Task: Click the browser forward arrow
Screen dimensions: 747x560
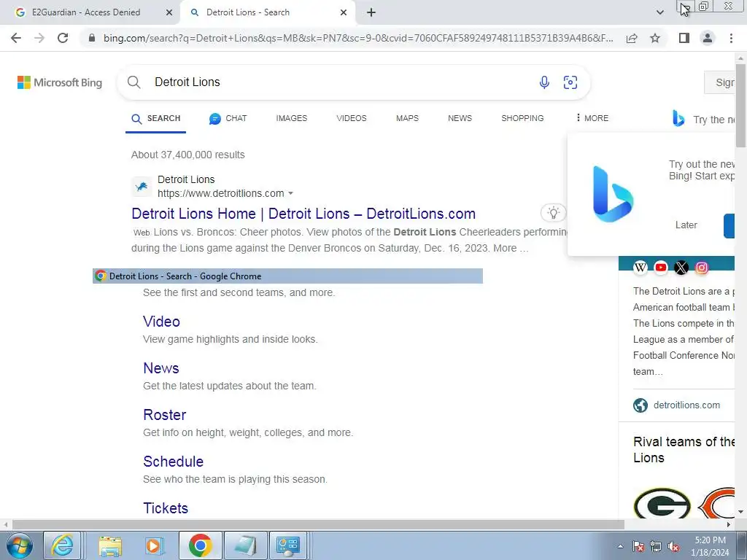Action: [39, 38]
